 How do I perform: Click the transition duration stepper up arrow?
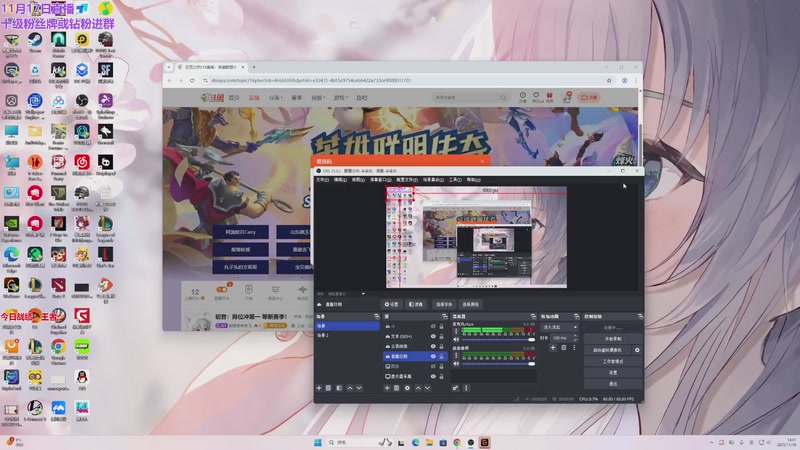576,336
